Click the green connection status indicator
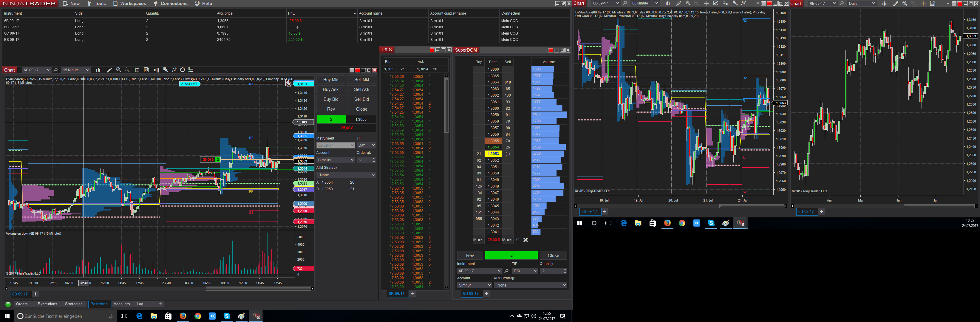The width and height of the screenshot is (980, 322). (x=8, y=304)
